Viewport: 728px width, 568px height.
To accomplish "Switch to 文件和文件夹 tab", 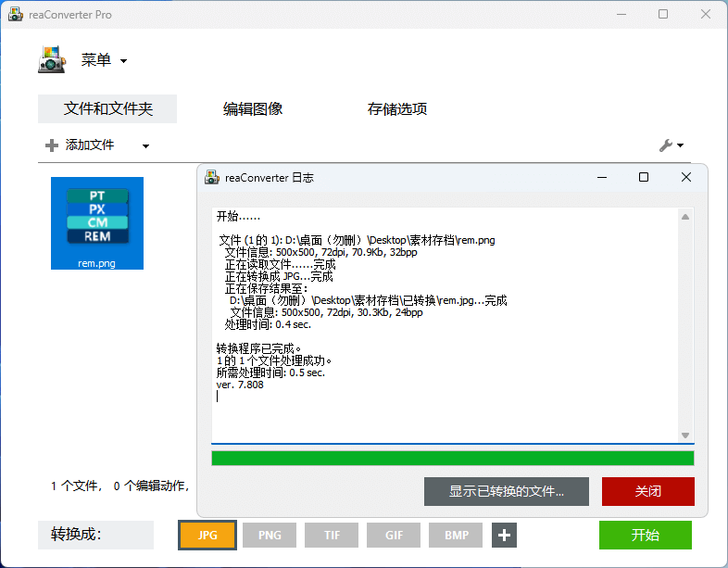I will coord(107,108).
